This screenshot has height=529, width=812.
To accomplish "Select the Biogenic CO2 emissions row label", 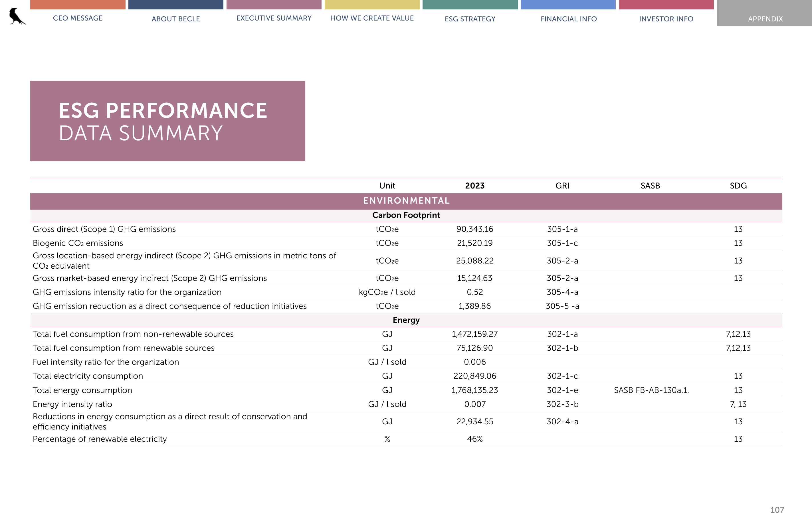I will coord(78,243).
